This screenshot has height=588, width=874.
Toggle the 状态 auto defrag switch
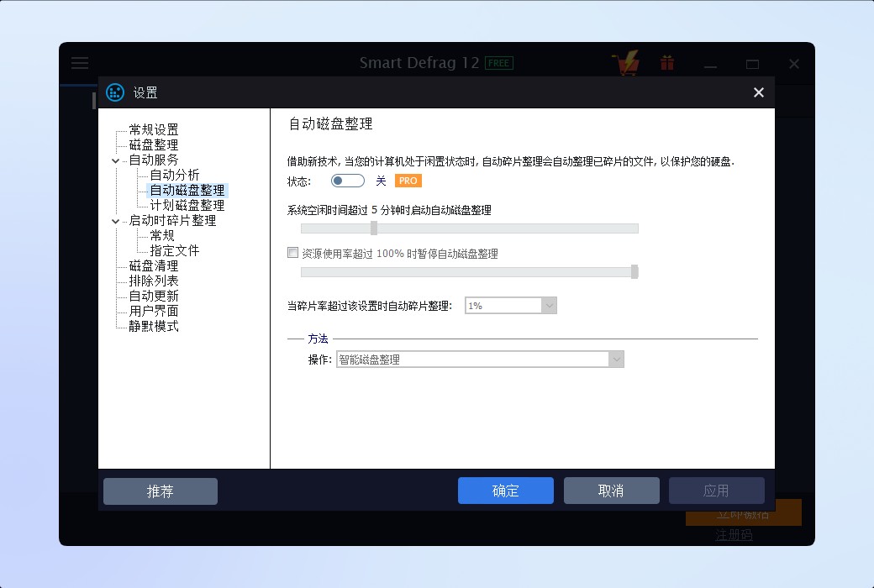tap(347, 181)
